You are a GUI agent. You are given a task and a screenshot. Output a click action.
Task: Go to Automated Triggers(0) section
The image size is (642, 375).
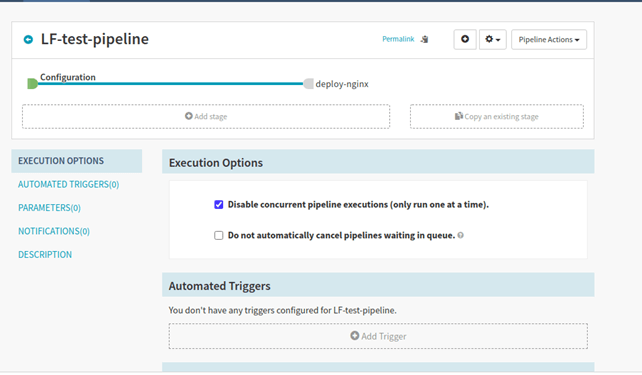pyautogui.click(x=68, y=185)
